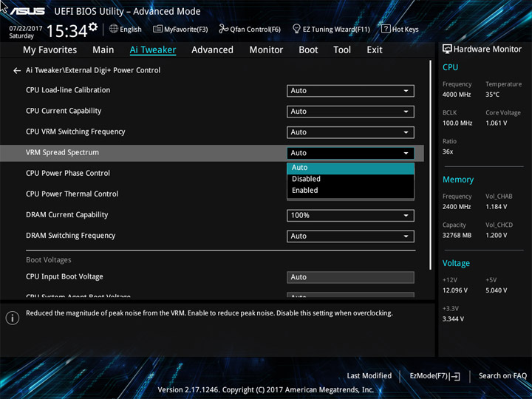Open Search on FAQ
The width and height of the screenshot is (532, 399).
502,375
